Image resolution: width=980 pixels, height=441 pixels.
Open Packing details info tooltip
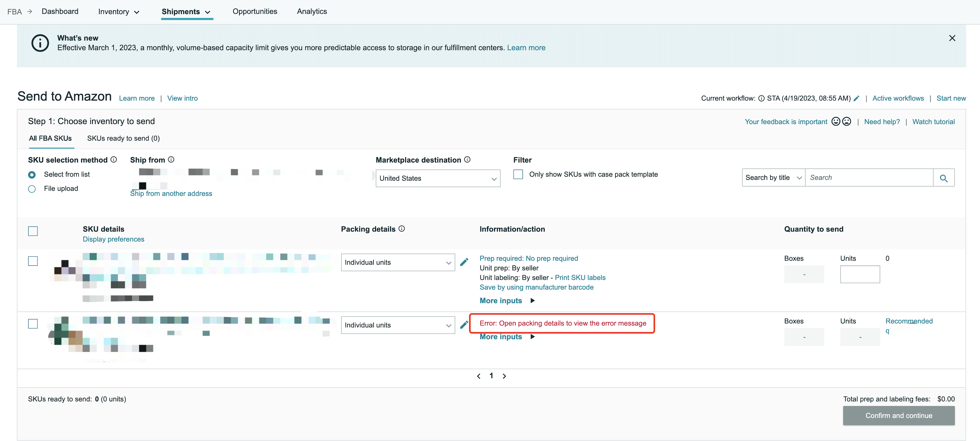point(402,229)
